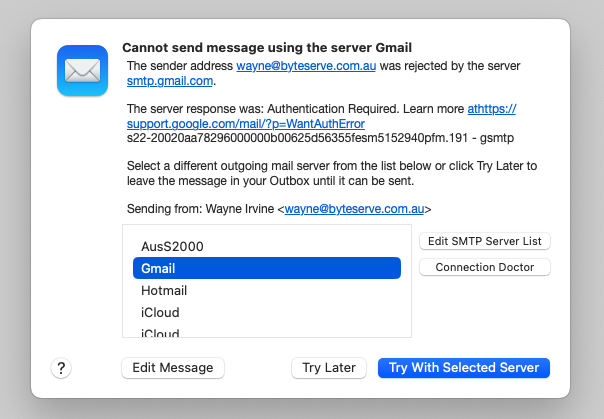The height and width of the screenshot is (419, 604).
Task: Click the 'Cannot send message using the server Gmail' heading
Action: point(267,47)
